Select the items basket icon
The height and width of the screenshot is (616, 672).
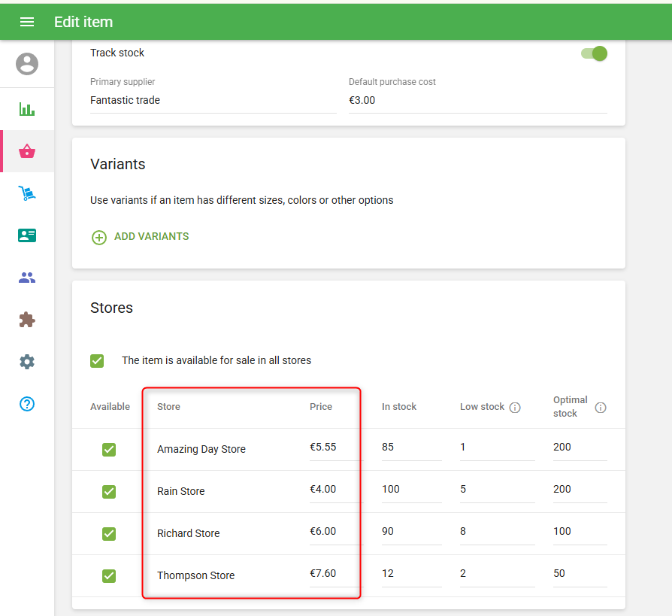point(27,151)
